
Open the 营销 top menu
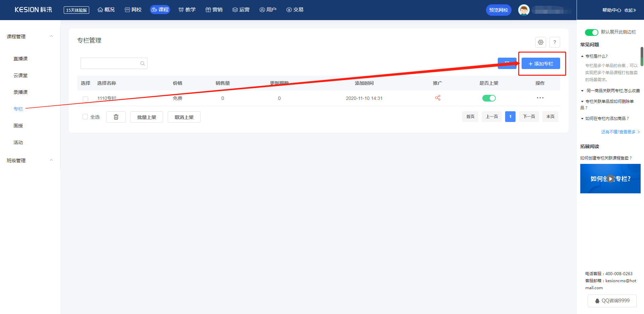click(214, 10)
